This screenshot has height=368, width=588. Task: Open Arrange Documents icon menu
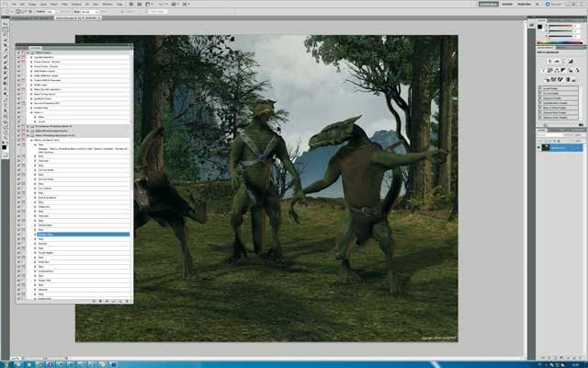175,4
